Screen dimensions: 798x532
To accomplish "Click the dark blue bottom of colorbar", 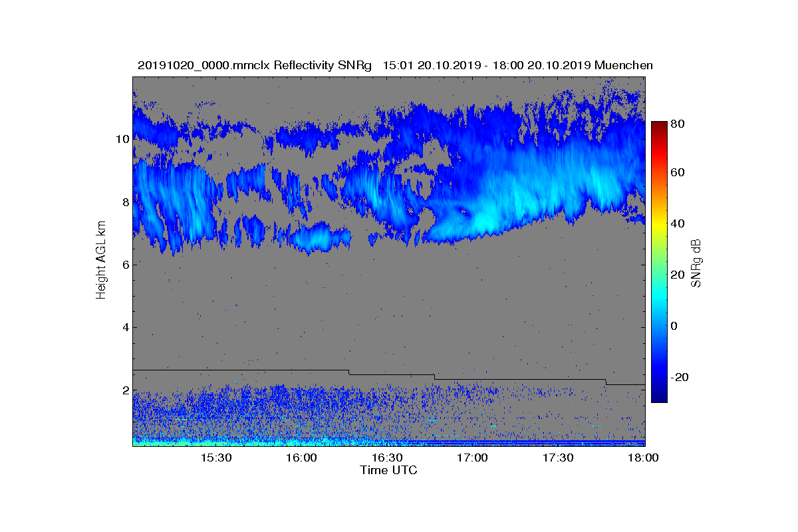I will [x=659, y=398].
